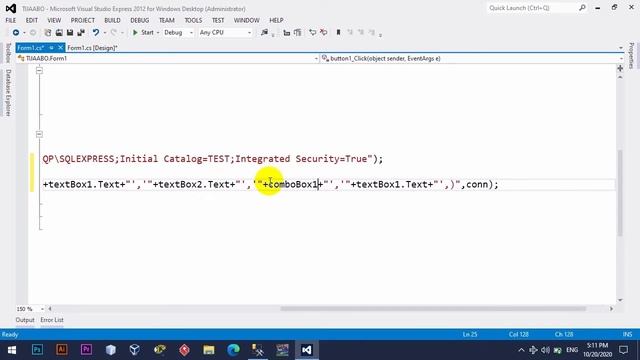The height and width of the screenshot is (360, 640).
Task: Close the Form1.cs tab
Action: click(60, 48)
